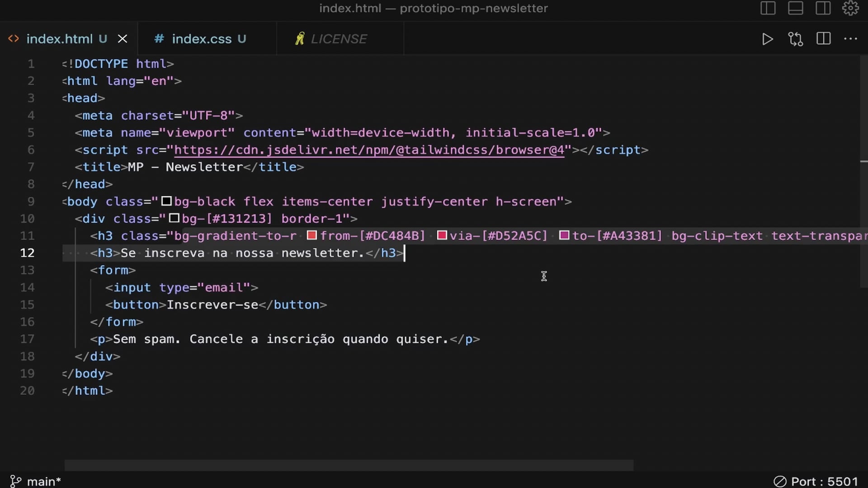Open the editor more actions ellipsis

(850, 39)
